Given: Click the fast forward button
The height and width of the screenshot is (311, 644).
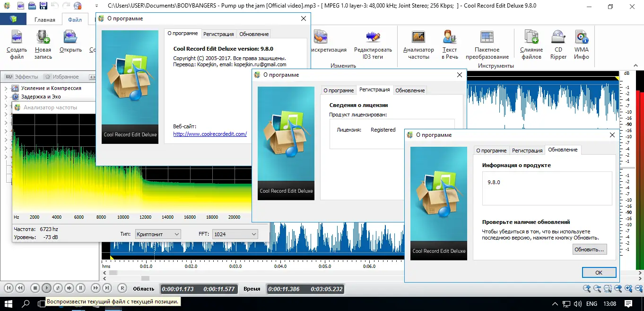Looking at the screenshot, I should coord(96,288).
